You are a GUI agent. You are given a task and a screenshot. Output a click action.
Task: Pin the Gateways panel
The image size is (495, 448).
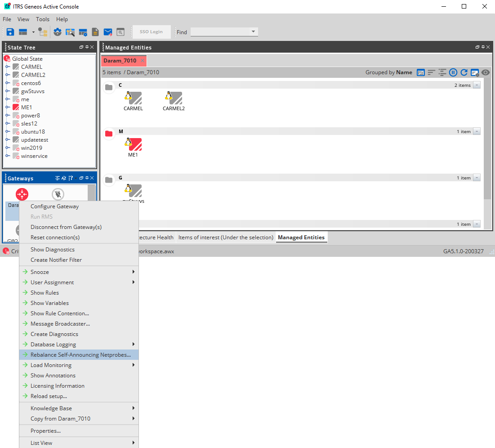click(x=87, y=178)
